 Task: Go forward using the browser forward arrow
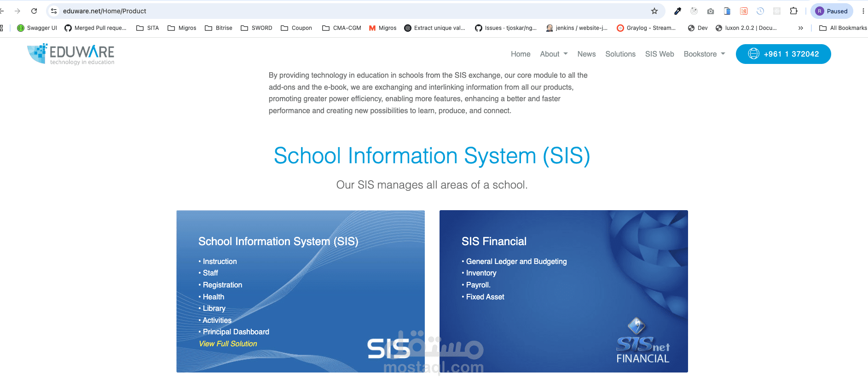coord(17,11)
